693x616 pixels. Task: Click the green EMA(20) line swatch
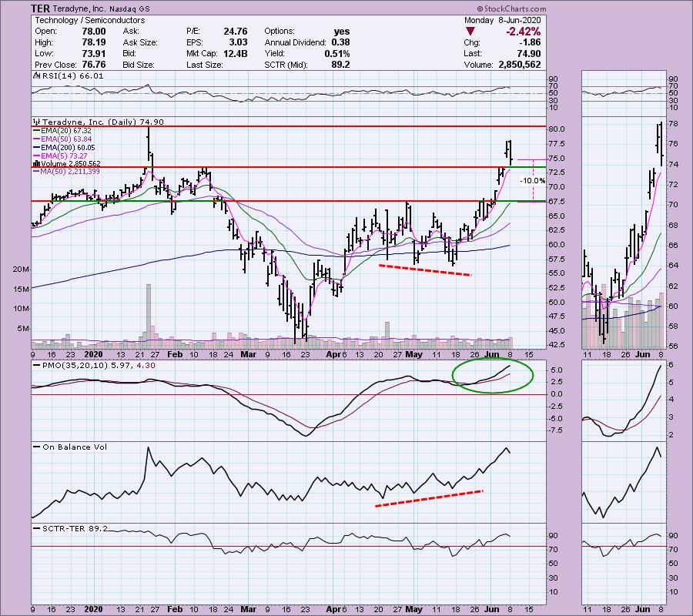pos(36,131)
